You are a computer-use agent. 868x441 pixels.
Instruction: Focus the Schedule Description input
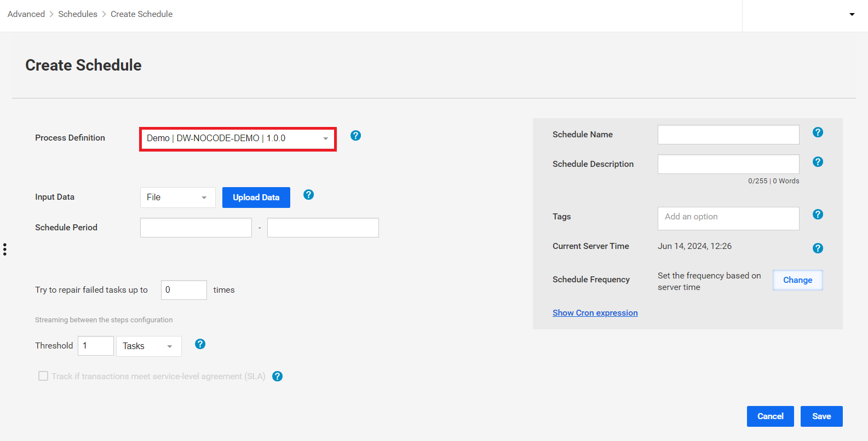click(728, 164)
